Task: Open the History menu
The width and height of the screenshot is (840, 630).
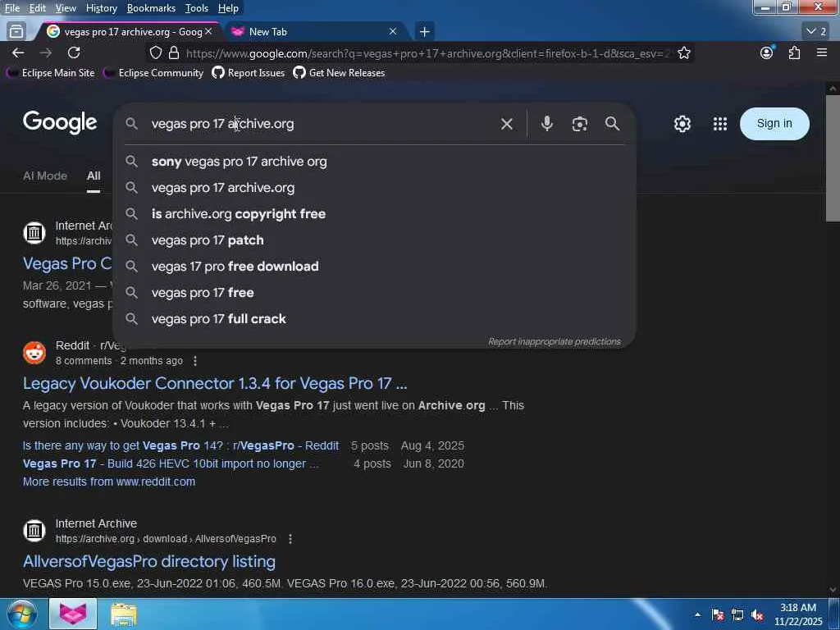Action: 101,8
